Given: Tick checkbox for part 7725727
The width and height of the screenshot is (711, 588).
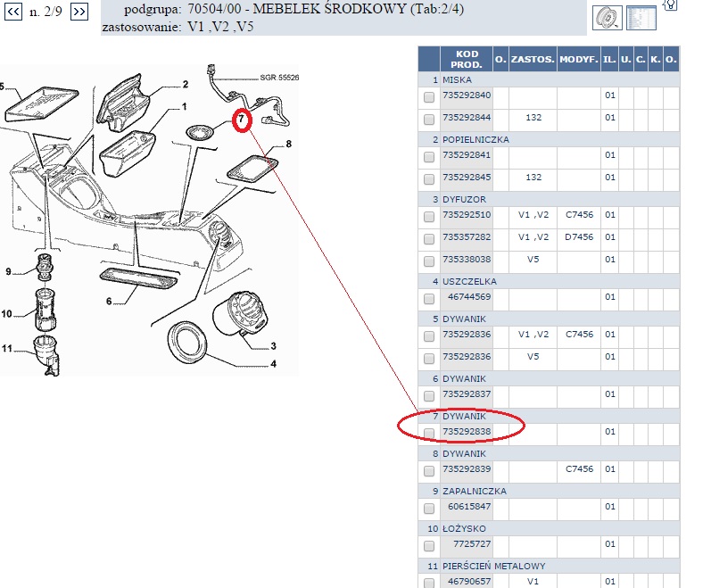Looking at the screenshot, I should point(429,546).
